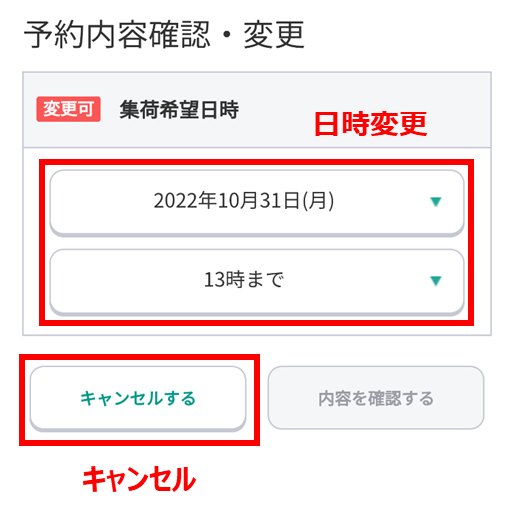Click the teal triangle beside the date
The image size is (517, 514).
[x=435, y=202]
